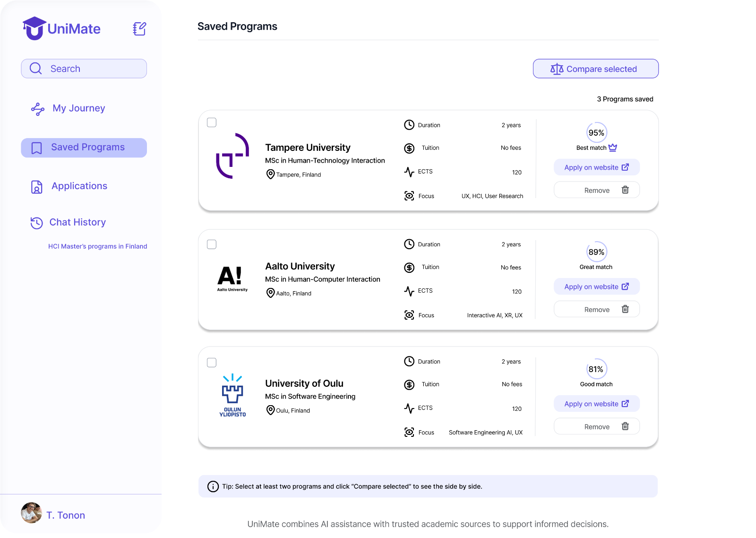Click the Tuition dollar icon in Tampere card
The height and width of the screenshot is (538, 756).
pos(409,148)
